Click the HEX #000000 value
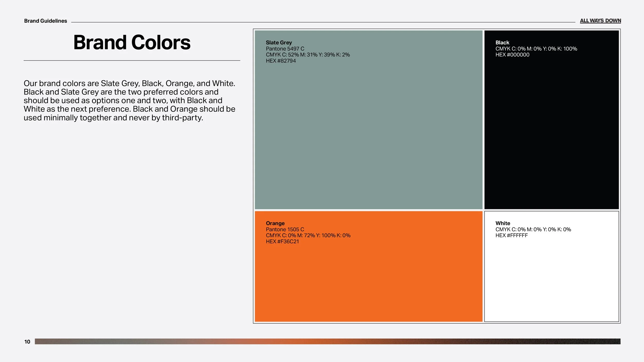The width and height of the screenshot is (644, 362). [512, 55]
